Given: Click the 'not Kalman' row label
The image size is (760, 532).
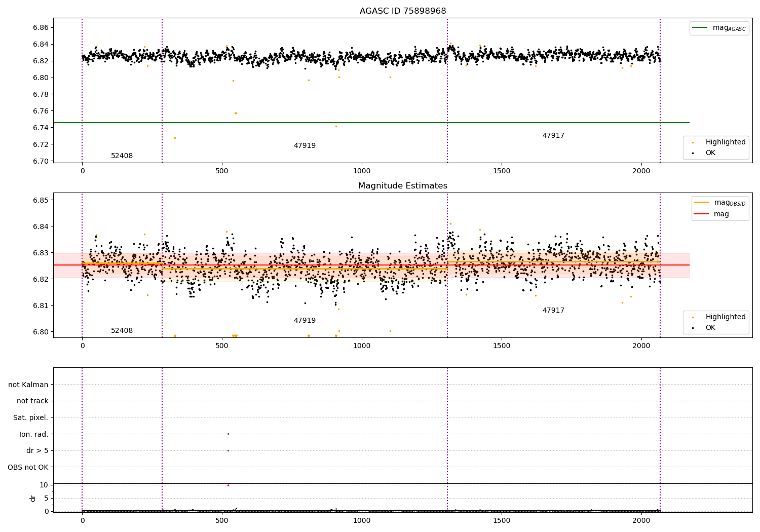Looking at the screenshot, I should [28, 385].
